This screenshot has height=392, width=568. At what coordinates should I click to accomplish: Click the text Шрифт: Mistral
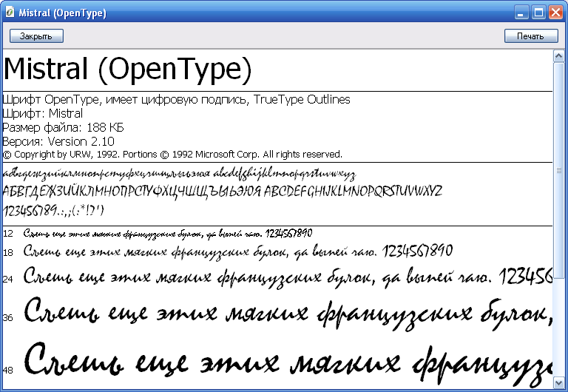tap(43, 113)
